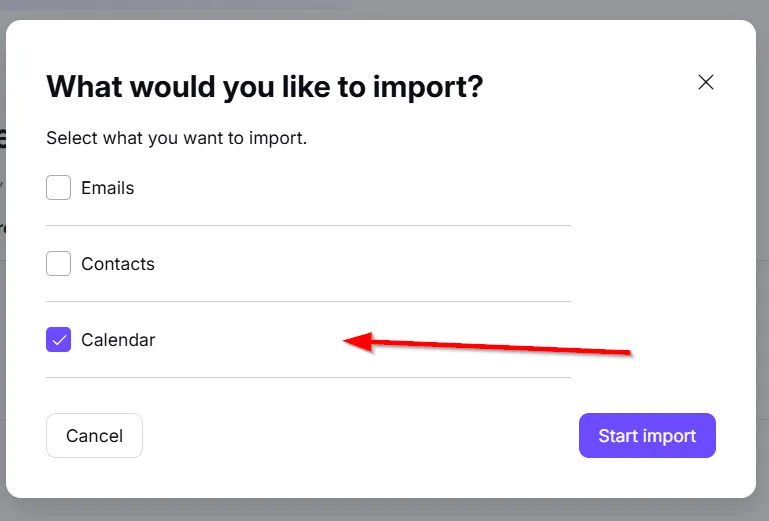The height and width of the screenshot is (521, 769).
Task: Click the "Contacts" option label
Action: pos(118,264)
